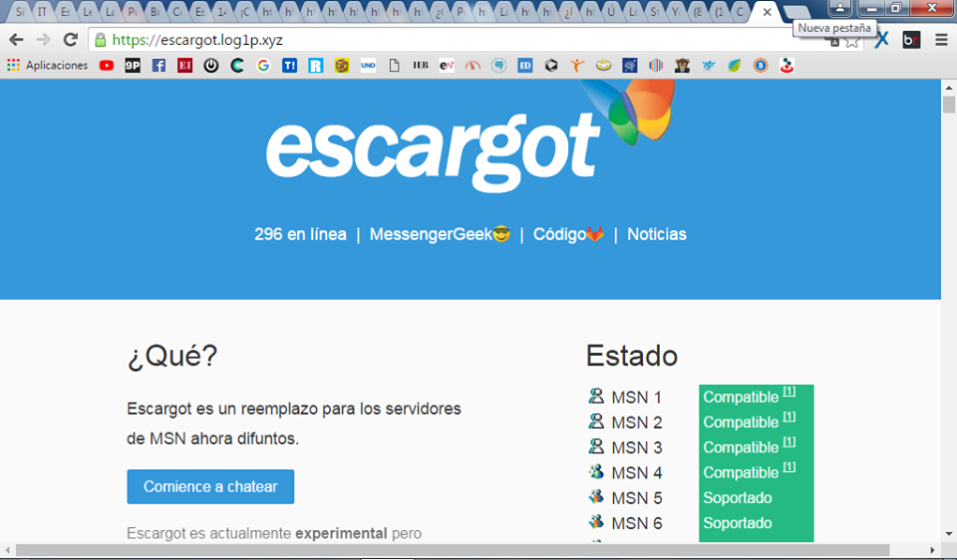Bookmark this page with the star

pos(852,42)
